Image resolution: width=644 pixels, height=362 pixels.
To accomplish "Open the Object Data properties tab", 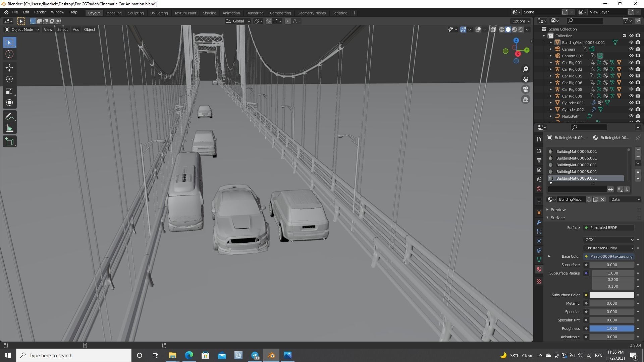I will pos(539,260).
